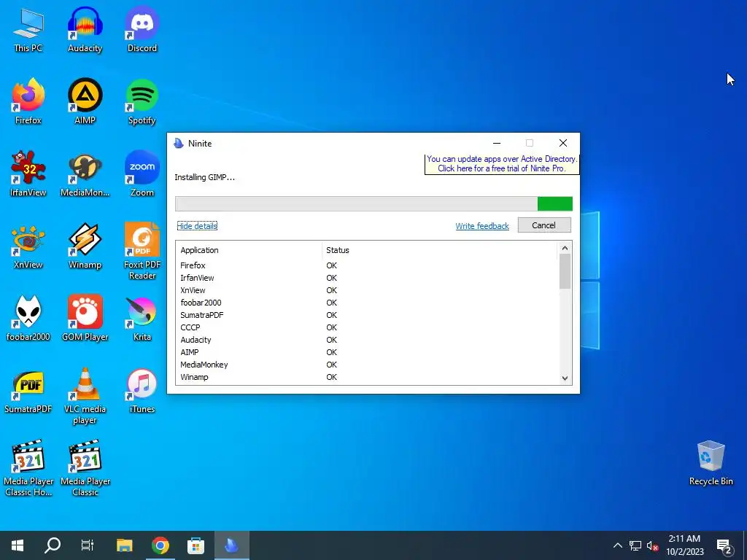Click the Ninite Pro free trial notice
The width and height of the screenshot is (747, 560).
coord(502,164)
